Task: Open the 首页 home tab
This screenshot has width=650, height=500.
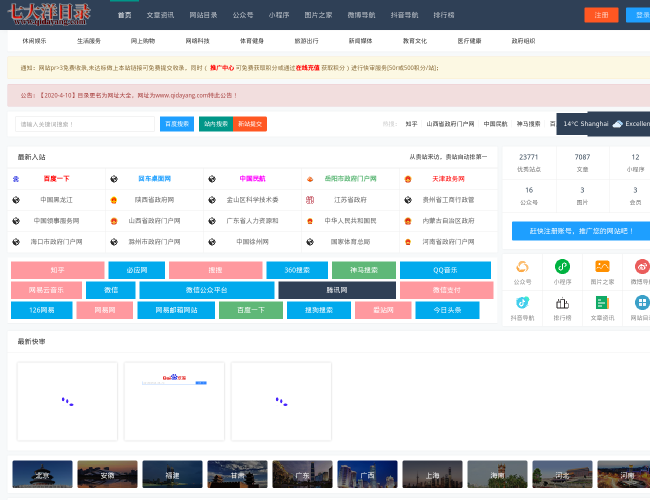Action: pyautogui.click(x=124, y=15)
